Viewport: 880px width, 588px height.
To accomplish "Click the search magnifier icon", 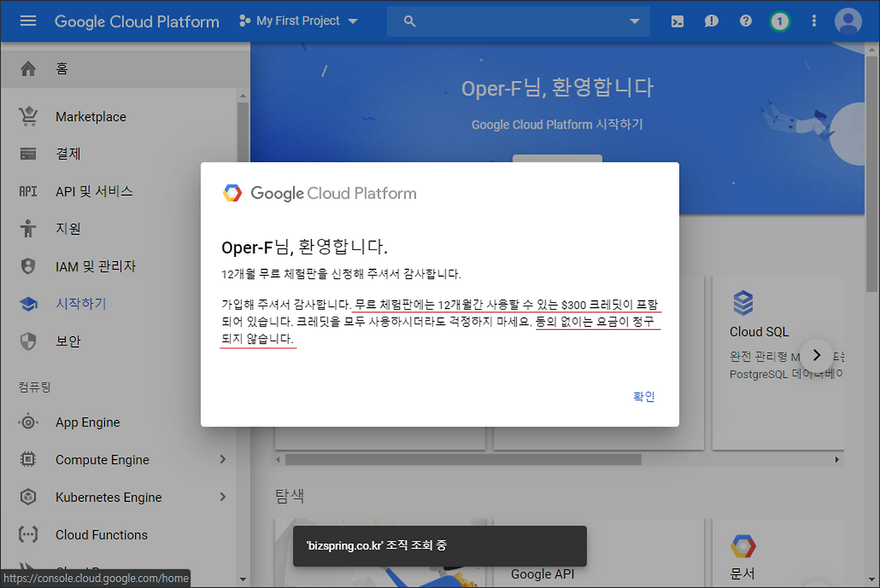I will pyautogui.click(x=410, y=21).
